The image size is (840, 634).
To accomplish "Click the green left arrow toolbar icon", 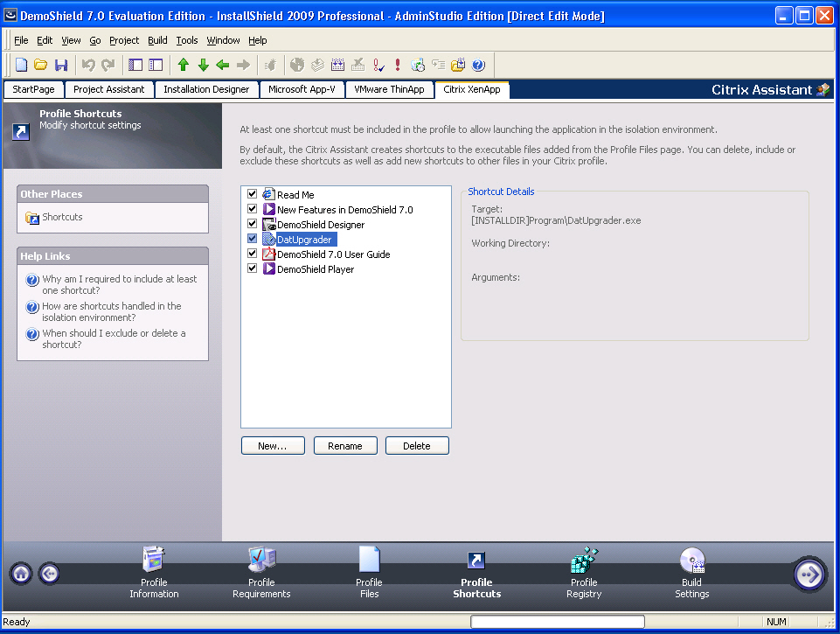I will tap(223, 65).
